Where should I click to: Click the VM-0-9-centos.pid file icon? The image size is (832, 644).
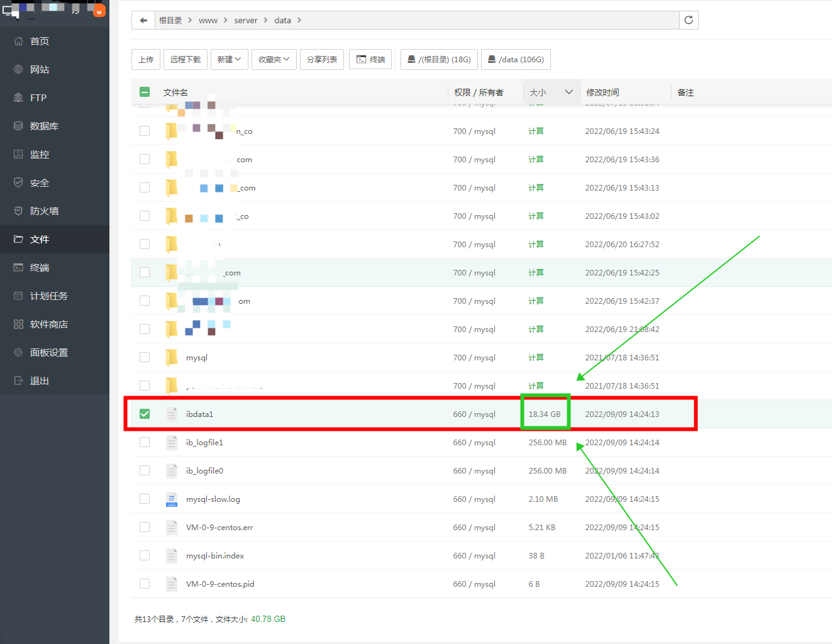coord(172,584)
